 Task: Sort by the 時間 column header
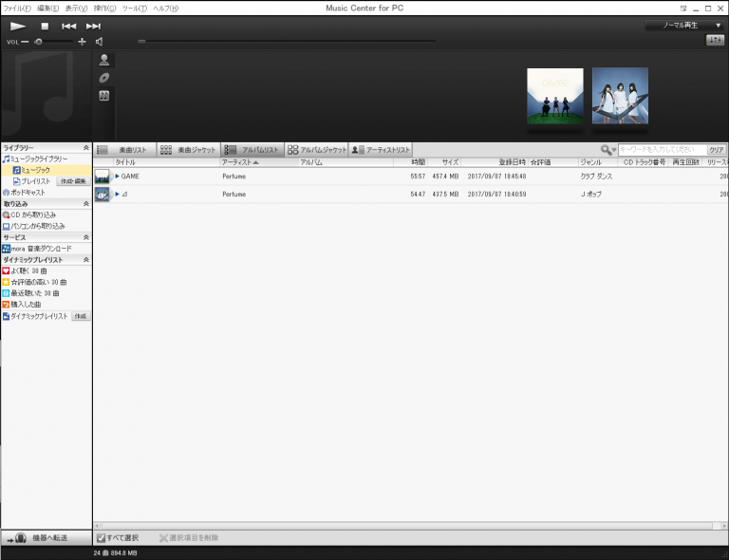[x=410, y=162]
